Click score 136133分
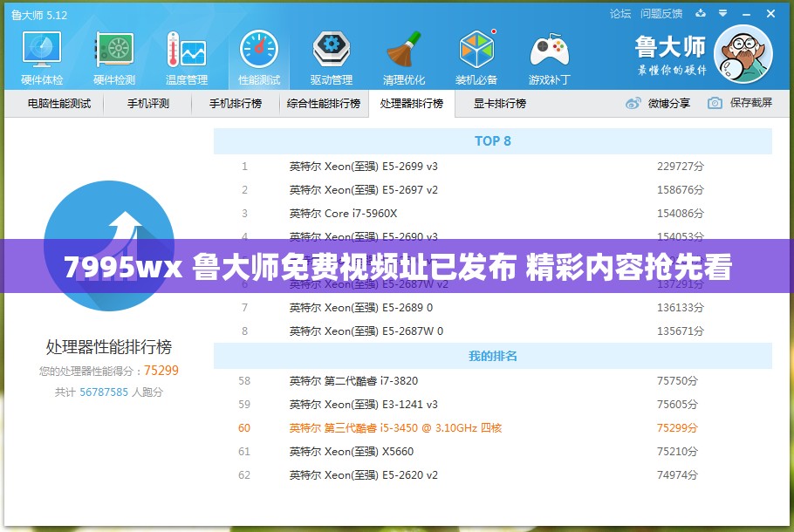 tap(681, 308)
